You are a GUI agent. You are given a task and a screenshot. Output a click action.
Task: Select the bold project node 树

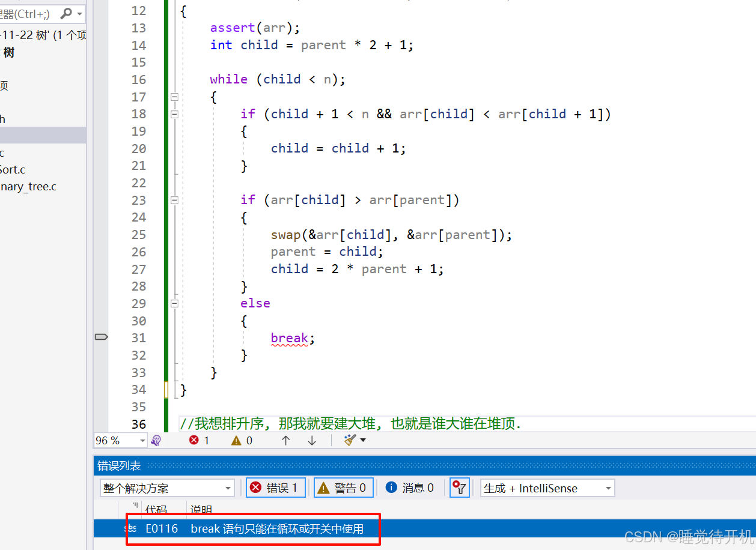click(9, 52)
